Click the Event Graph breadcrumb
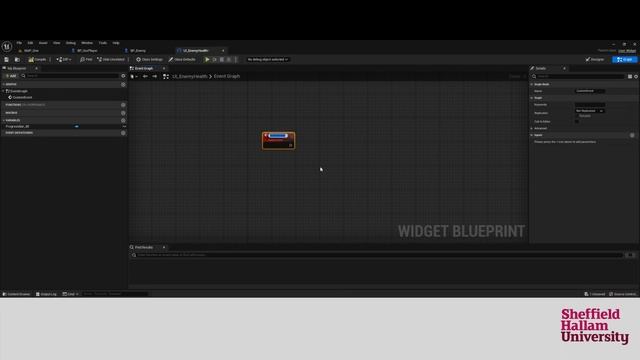 227,76
